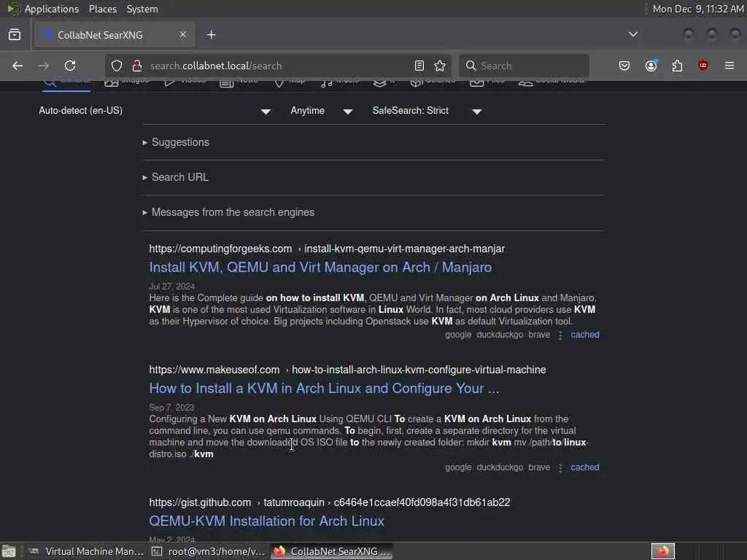Screen dimensions: 747x560
Task: Open the Install KVM, QEMU and Virt Manager link
Action: click(x=320, y=268)
